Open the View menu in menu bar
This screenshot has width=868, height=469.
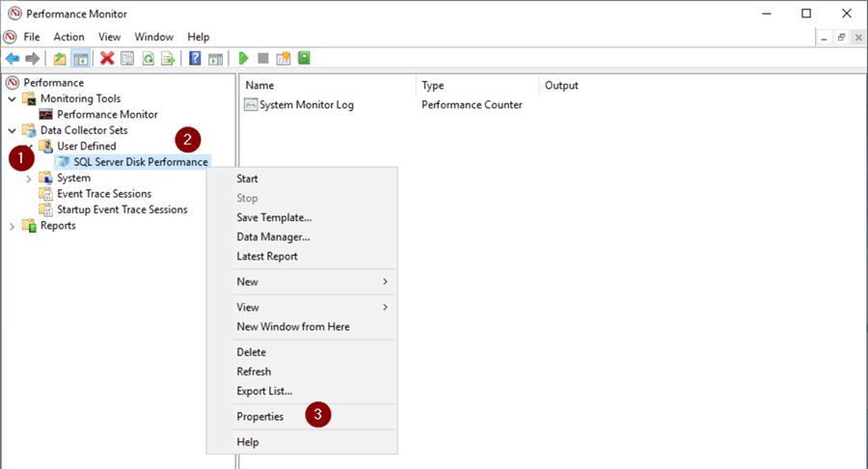click(x=110, y=37)
